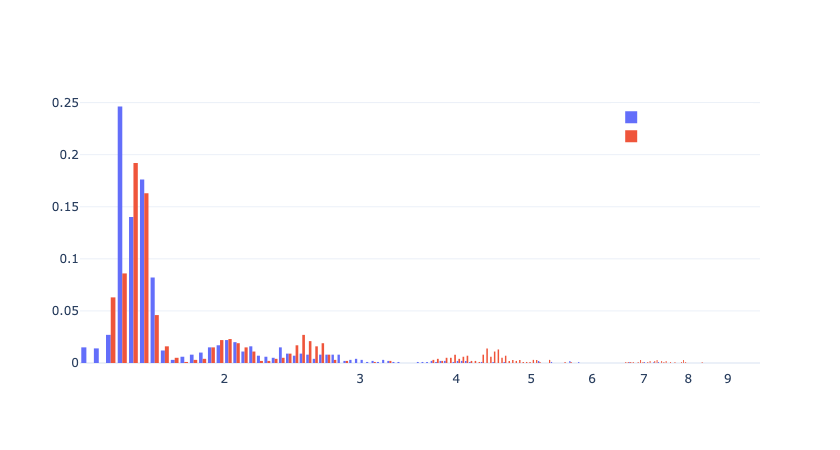Click the y-axis label 0.1
The width and height of the screenshot is (840, 450).
tap(69, 259)
